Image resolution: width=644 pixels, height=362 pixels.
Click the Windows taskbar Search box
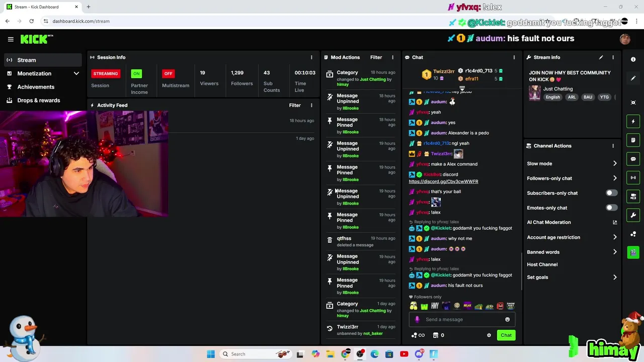(257, 354)
